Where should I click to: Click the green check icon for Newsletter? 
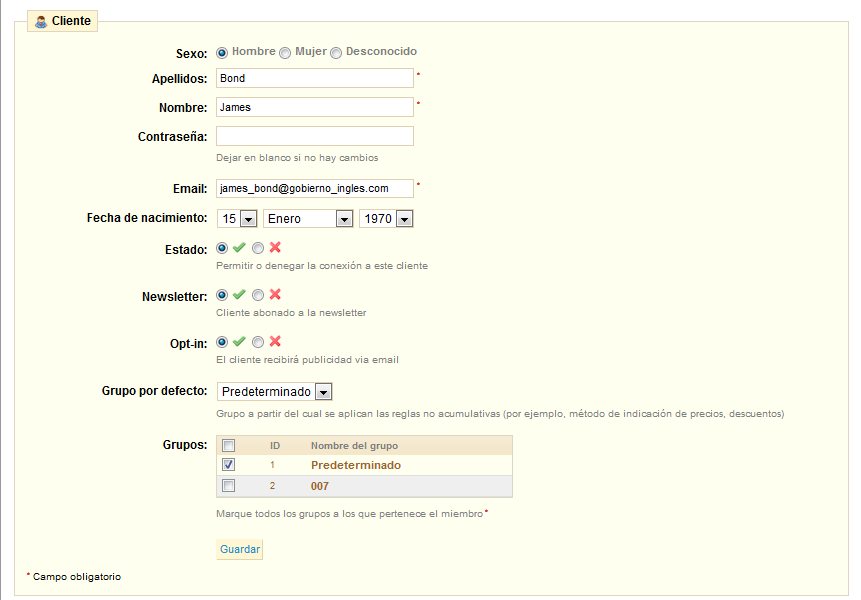click(x=239, y=294)
